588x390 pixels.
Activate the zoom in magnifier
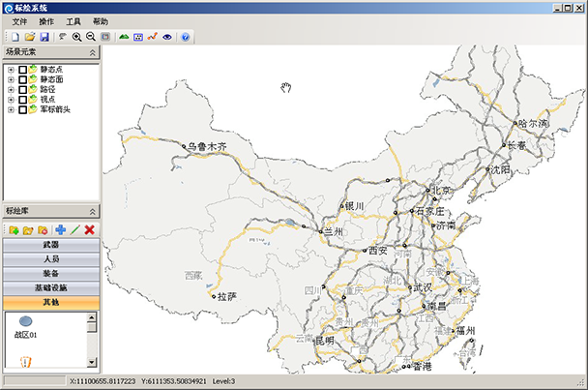tap(76, 37)
